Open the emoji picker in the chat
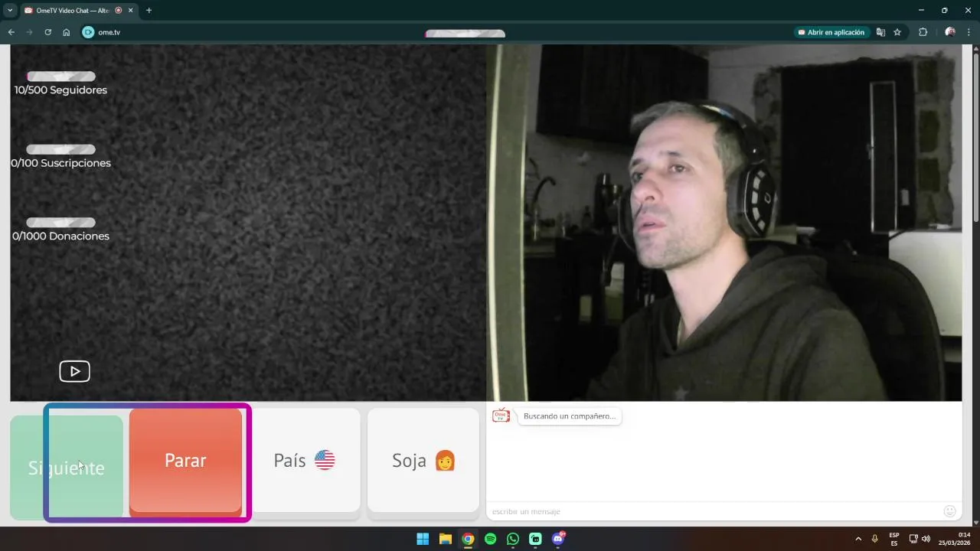The height and width of the screenshot is (551, 980). click(x=949, y=511)
